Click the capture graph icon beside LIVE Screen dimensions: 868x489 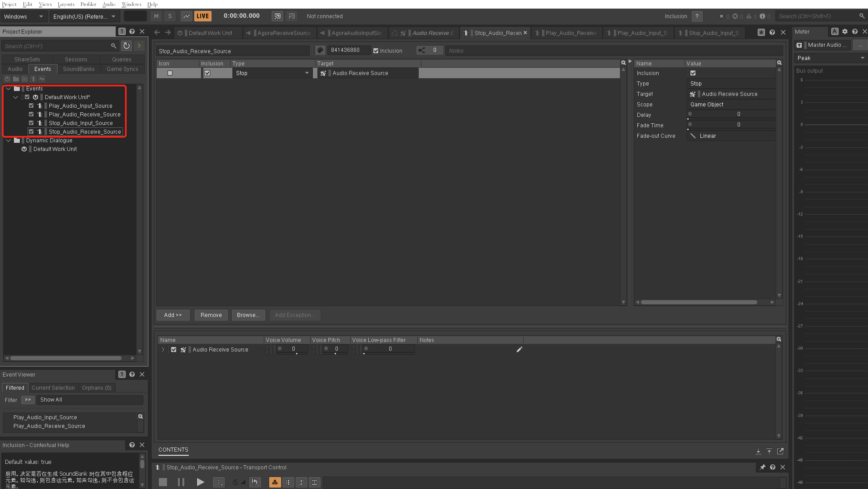(186, 16)
